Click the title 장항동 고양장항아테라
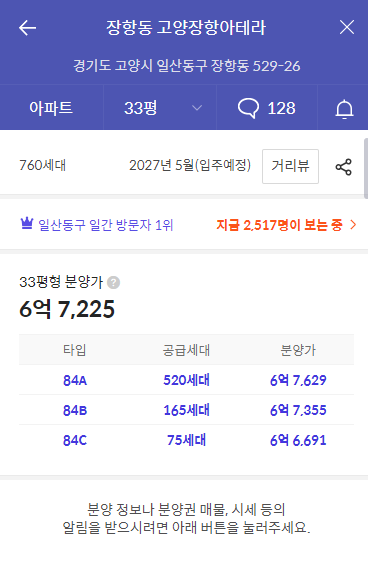The image size is (368, 564). (x=186, y=28)
